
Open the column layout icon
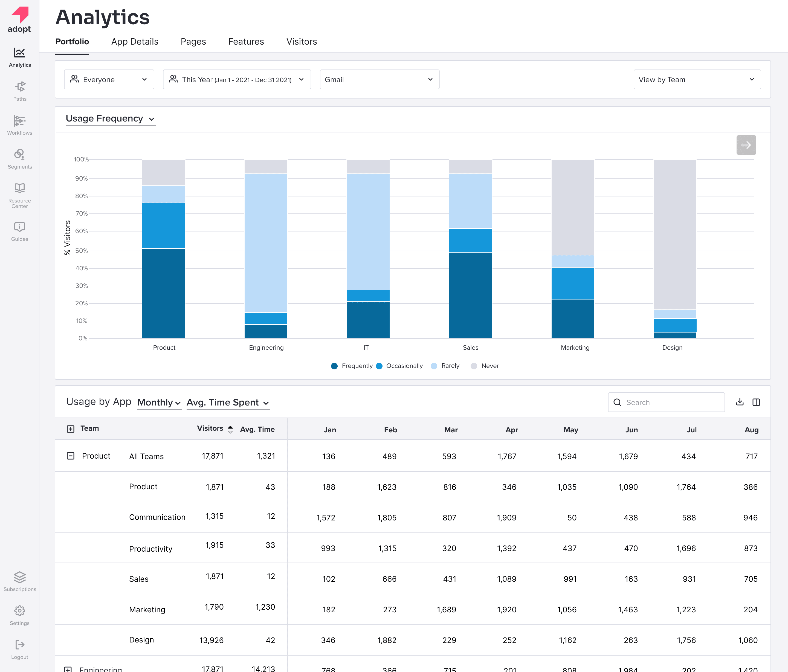pos(756,402)
